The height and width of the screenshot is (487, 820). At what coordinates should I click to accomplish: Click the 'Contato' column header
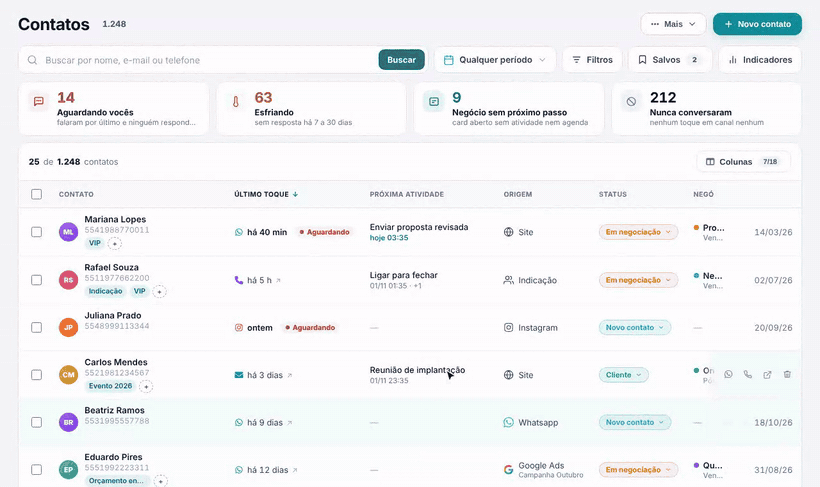76,194
